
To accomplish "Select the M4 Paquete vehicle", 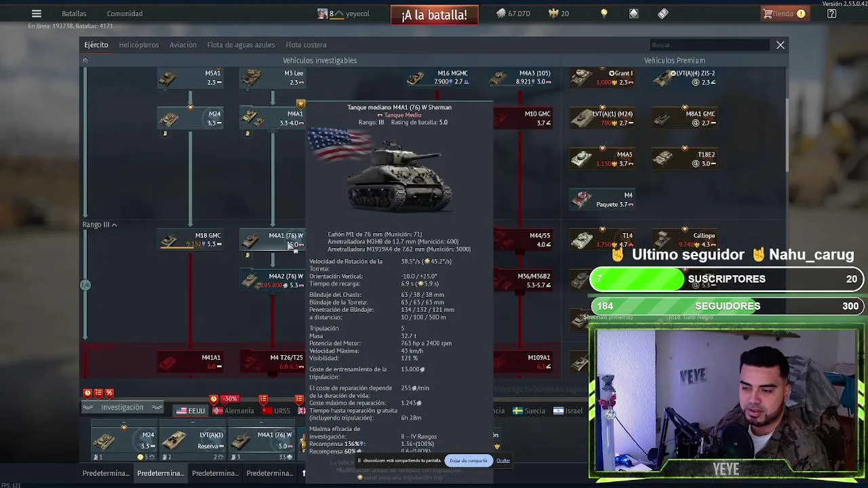I will 602,200.
